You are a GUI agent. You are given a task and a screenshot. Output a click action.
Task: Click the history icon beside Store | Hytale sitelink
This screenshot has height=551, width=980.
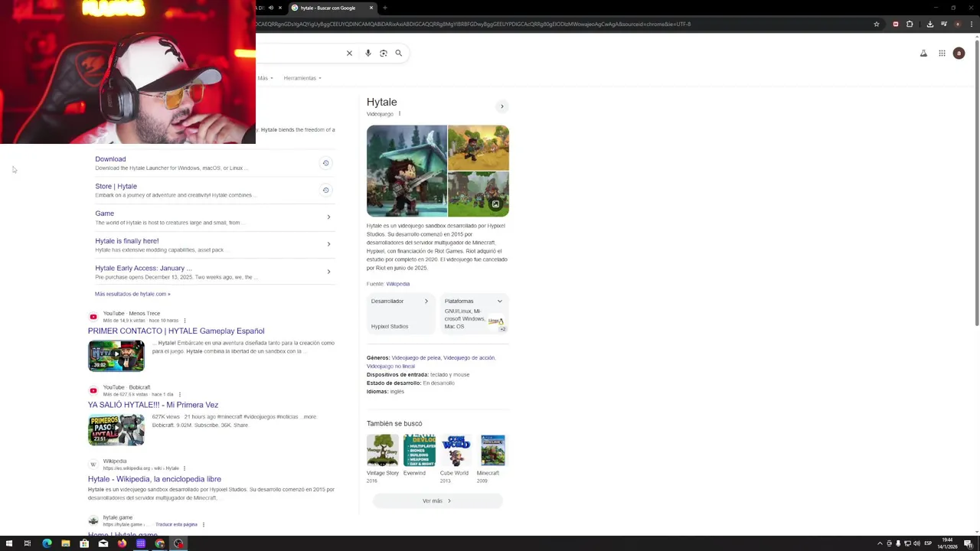click(x=325, y=190)
